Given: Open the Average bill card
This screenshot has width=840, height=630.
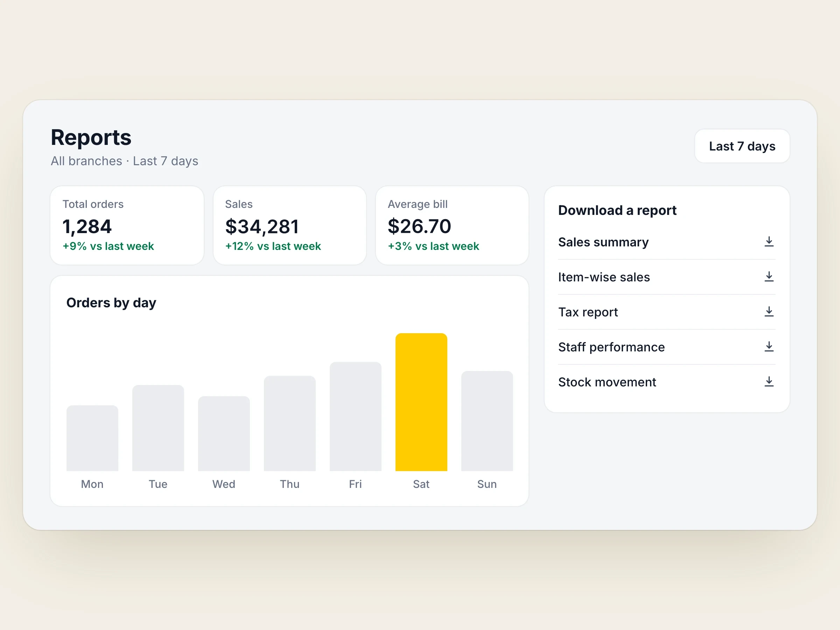Looking at the screenshot, I should click(452, 225).
